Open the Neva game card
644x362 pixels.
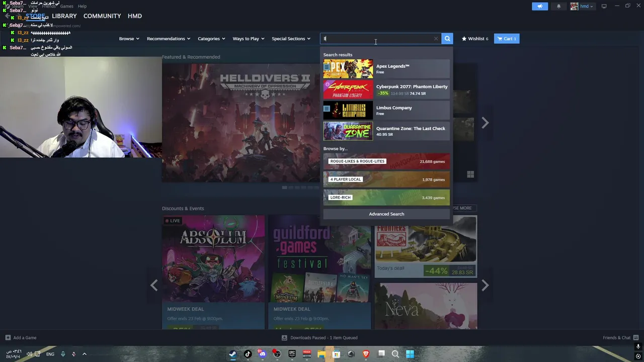pyautogui.click(x=426, y=306)
